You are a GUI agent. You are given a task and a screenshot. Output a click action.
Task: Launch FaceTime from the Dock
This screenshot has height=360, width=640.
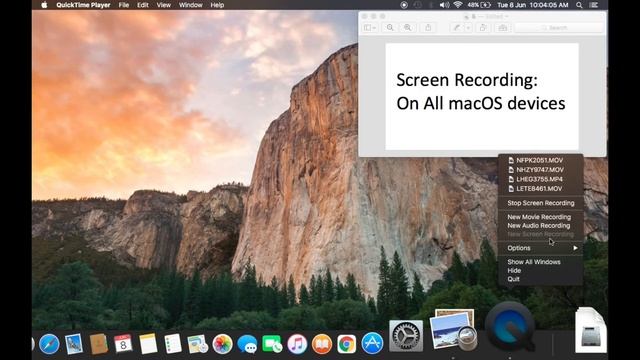tap(272, 344)
